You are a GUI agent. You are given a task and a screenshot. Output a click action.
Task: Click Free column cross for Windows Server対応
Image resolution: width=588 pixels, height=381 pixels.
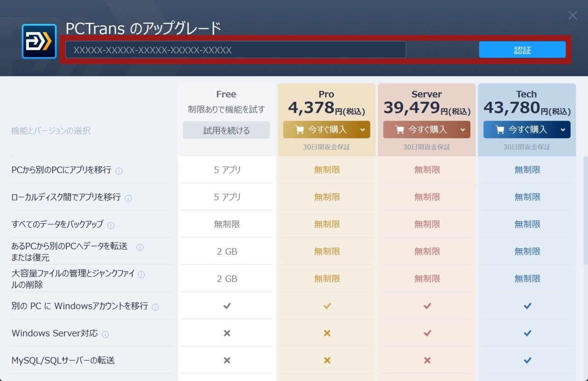point(226,333)
